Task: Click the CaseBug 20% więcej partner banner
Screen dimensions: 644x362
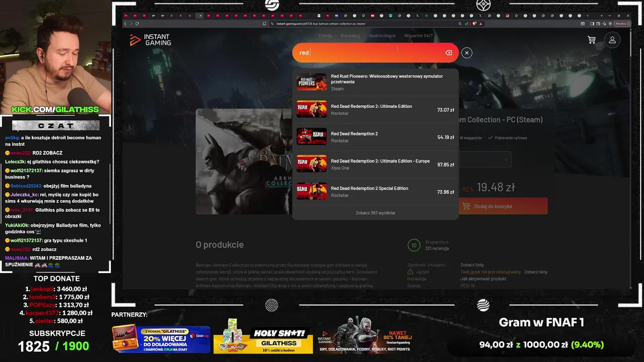Action: [x=161, y=339]
